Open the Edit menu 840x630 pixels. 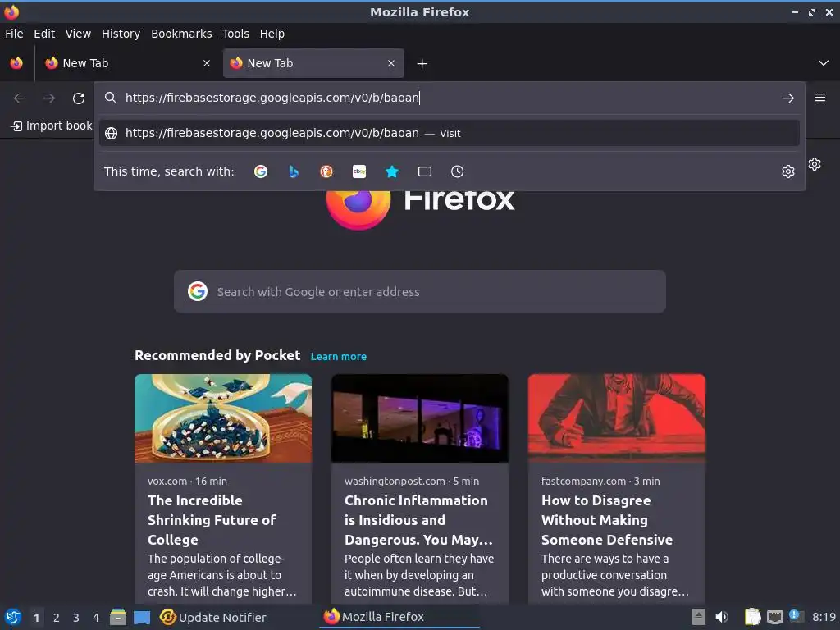pyautogui.click(x=44, y=34)
